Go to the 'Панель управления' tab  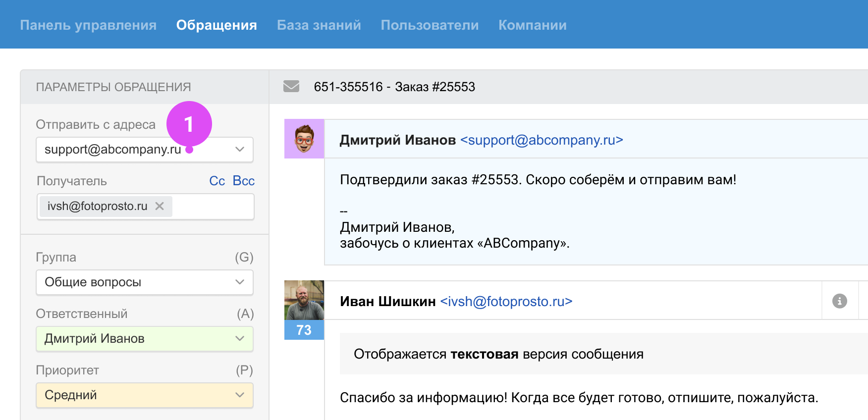88,25
